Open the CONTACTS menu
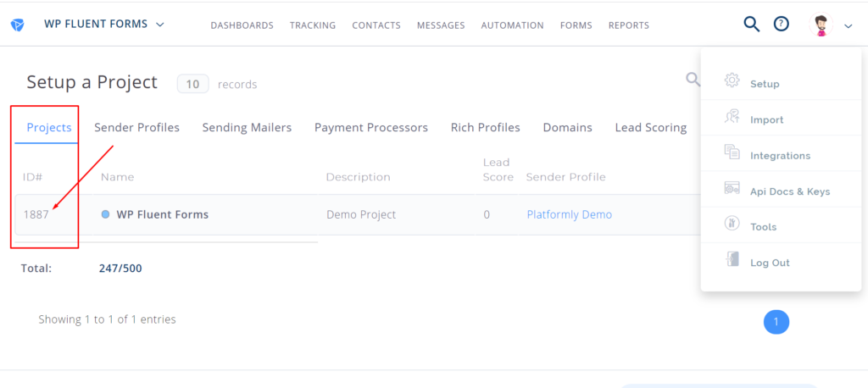The width and height of the screenshot is (868, 388). (x=376, y=25)
